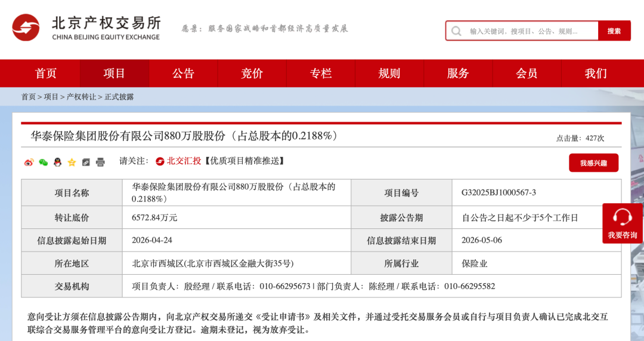
Task: Open the 我们 nav menu
Action: coord(596,73)
